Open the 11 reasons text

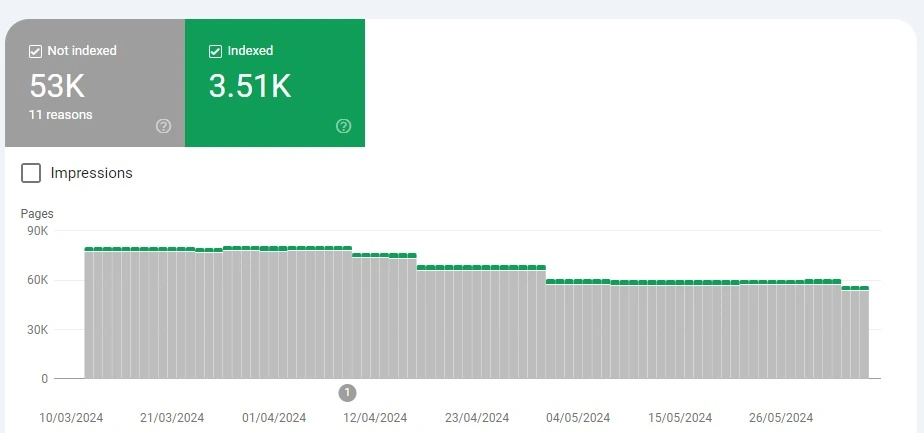click(60, 115)
